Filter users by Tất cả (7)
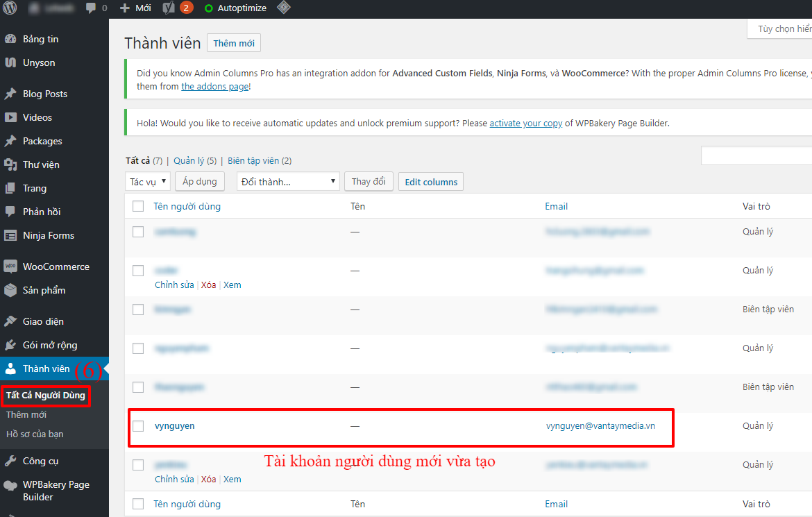This screenshot has height=517, width=812. coord(144,160)
